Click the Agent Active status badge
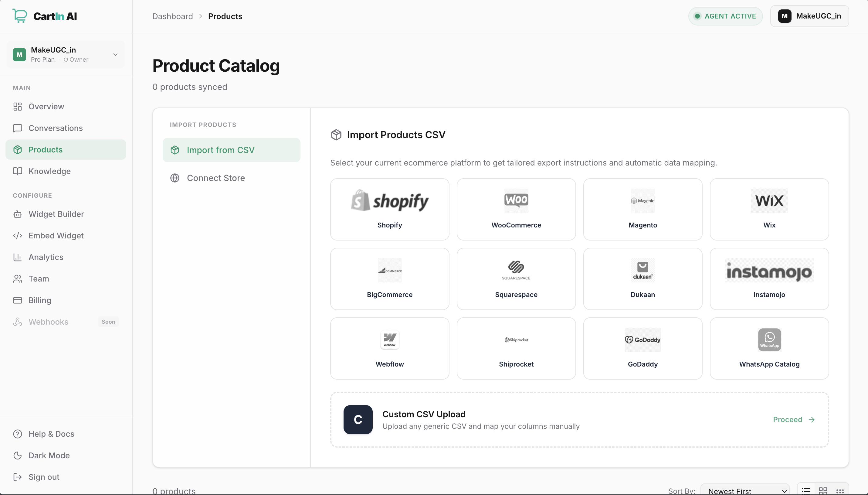Screen dimensions: 868x495 [x=725, y=16]
